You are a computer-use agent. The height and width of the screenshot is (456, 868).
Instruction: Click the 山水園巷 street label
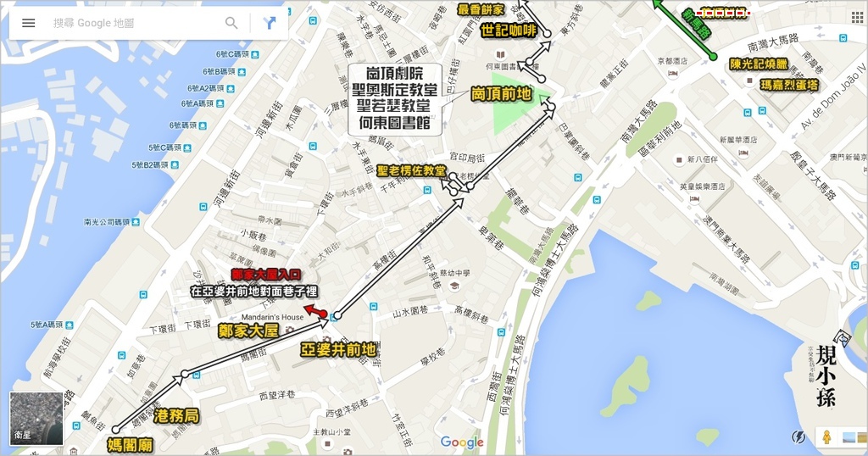(410, 312)
